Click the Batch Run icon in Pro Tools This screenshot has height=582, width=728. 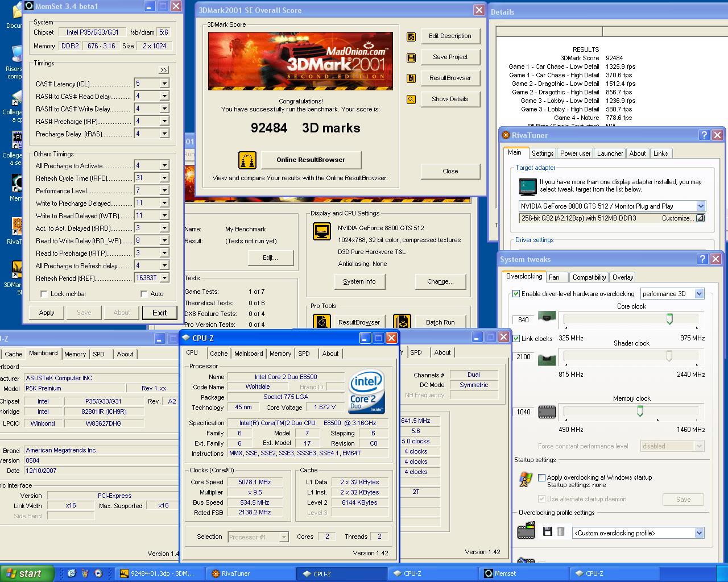(x=402, y=322)
